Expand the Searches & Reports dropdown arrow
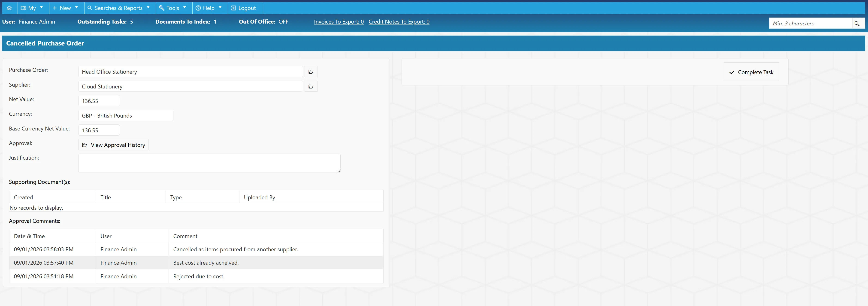 point(148,7)
